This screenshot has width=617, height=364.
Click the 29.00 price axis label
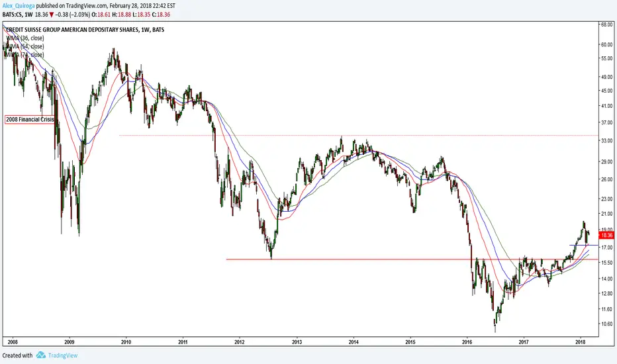(607, 161)
